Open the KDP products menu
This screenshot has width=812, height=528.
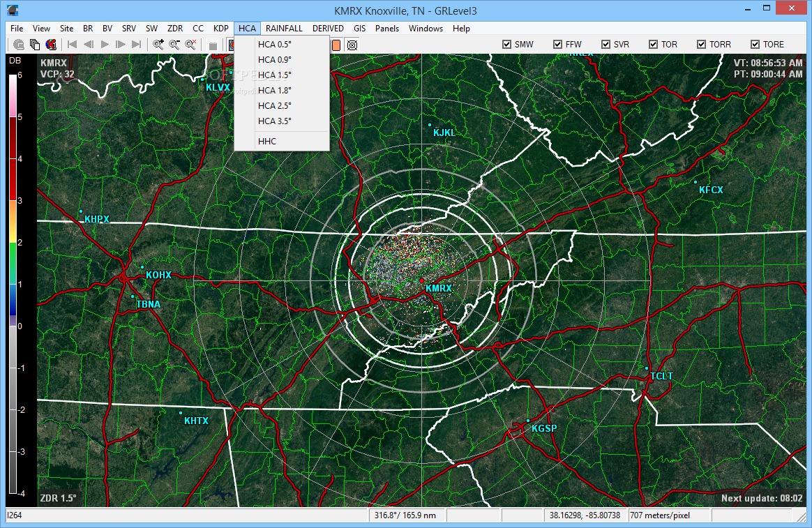221,29
